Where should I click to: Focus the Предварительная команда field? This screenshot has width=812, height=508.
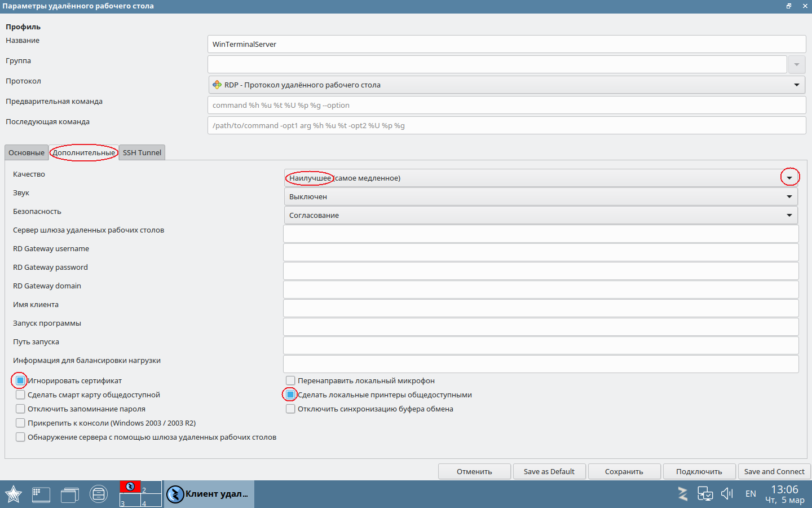[506, 105]
